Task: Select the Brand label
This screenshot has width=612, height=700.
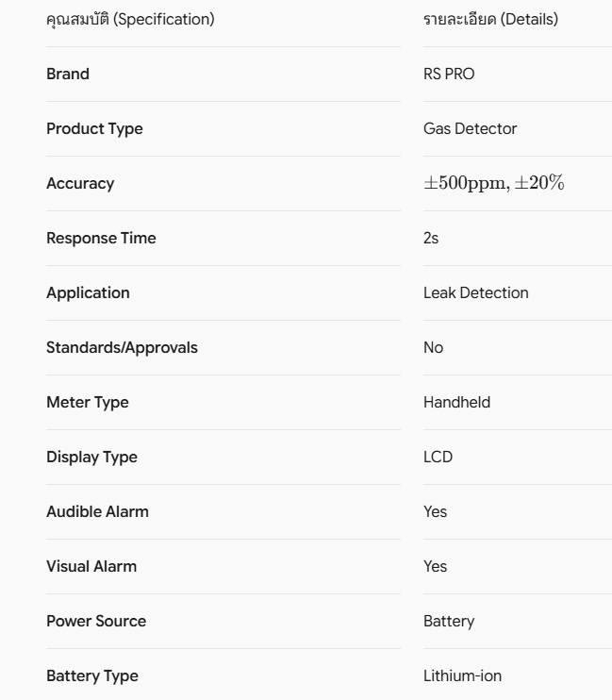Action: pos(68,75)
